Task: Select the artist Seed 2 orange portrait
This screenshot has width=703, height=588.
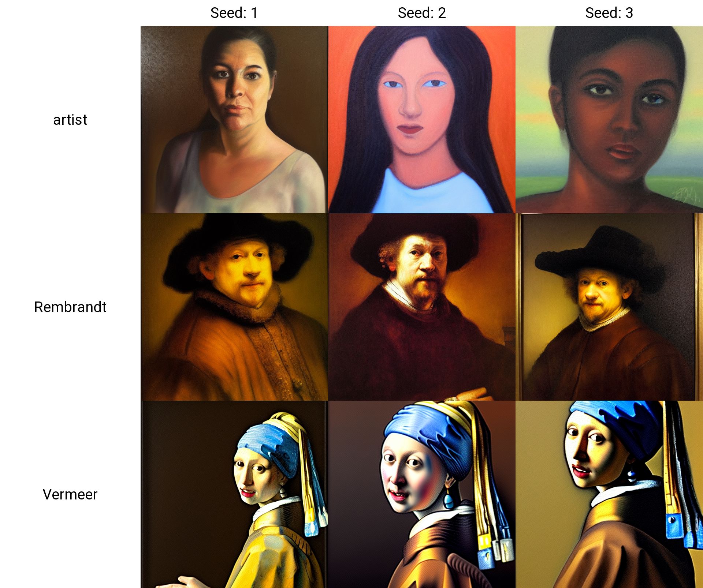Action: click(421, 120)
